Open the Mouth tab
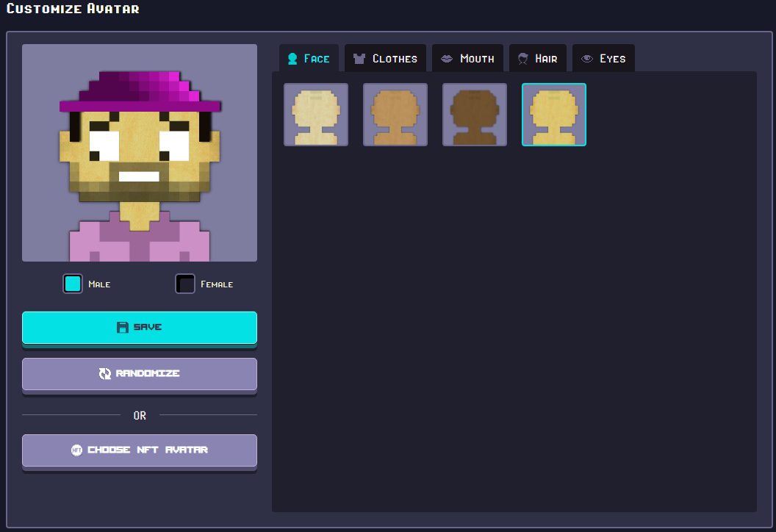 click(467, 58)
